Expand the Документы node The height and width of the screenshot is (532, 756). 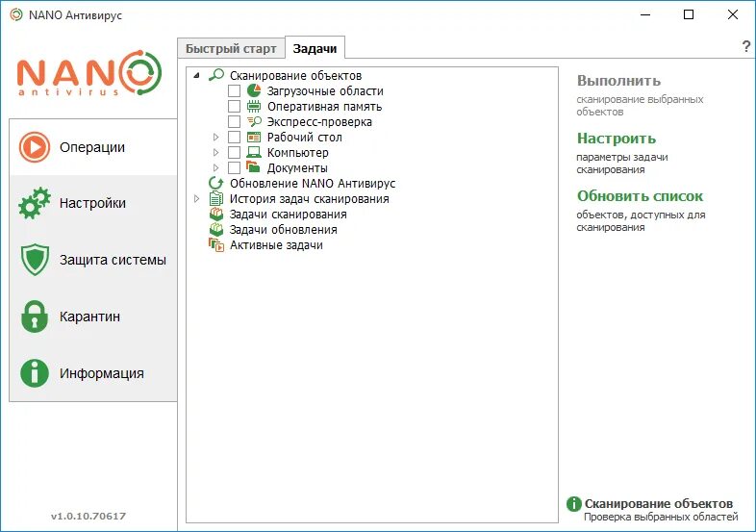(x=216, y=167)
